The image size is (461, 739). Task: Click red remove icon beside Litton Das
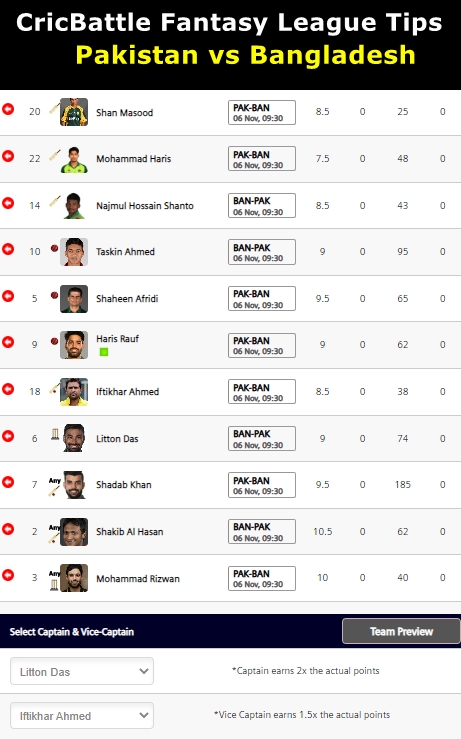click(8, 436)
